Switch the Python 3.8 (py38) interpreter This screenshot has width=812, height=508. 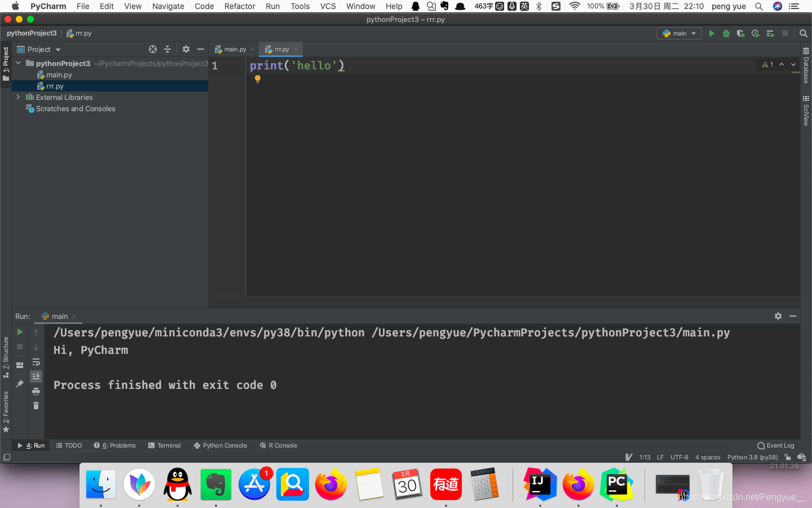tap(753, 457)
